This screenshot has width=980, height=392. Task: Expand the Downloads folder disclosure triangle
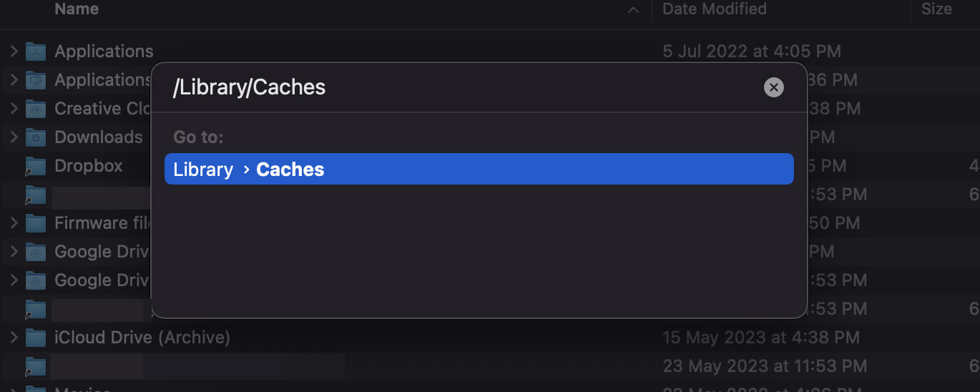(x=14, y=137)
